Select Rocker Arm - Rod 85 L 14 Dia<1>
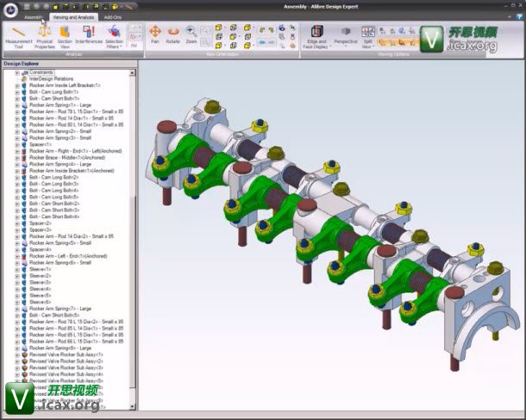 coord(76,329)
